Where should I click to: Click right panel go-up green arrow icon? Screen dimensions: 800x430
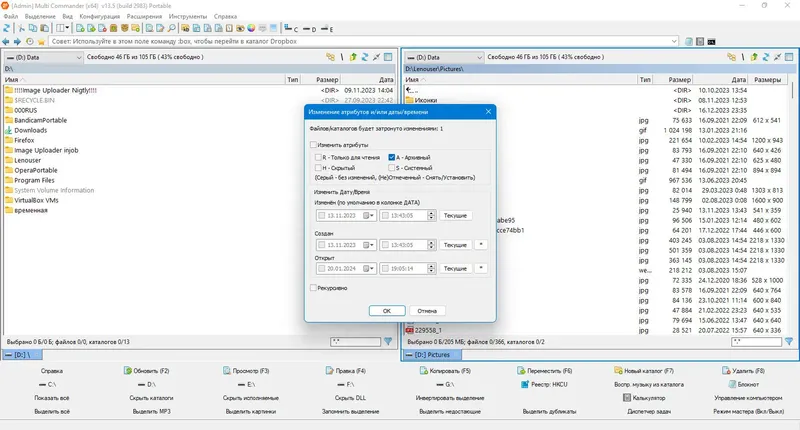754,57
